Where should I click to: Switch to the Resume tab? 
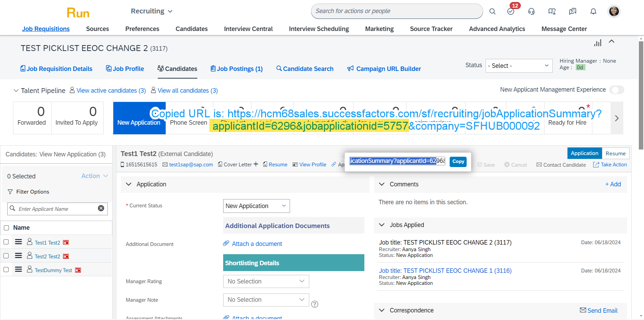[615, 154]
